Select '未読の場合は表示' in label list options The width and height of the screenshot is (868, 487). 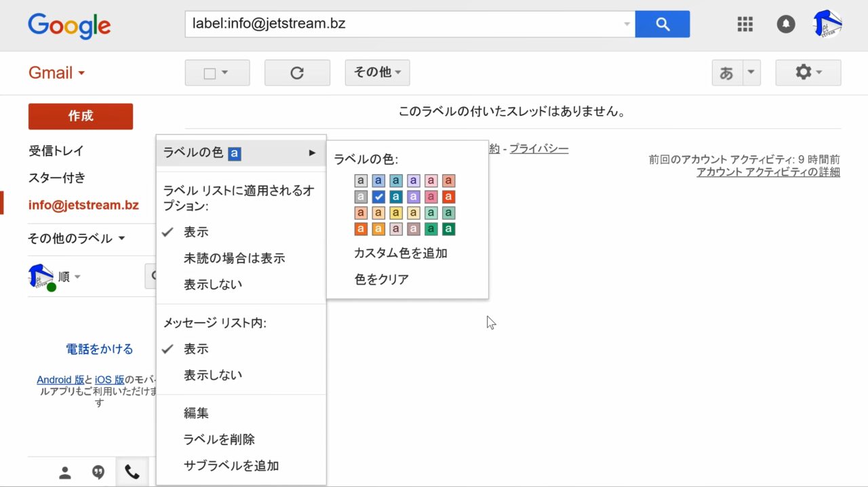[x=234, y=258]
